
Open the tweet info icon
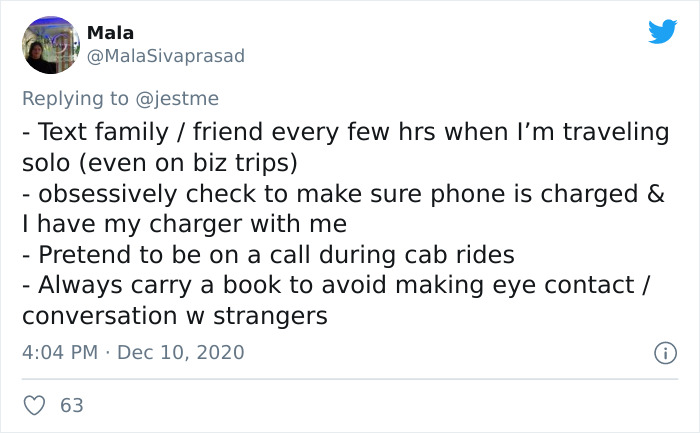(662, 353)
